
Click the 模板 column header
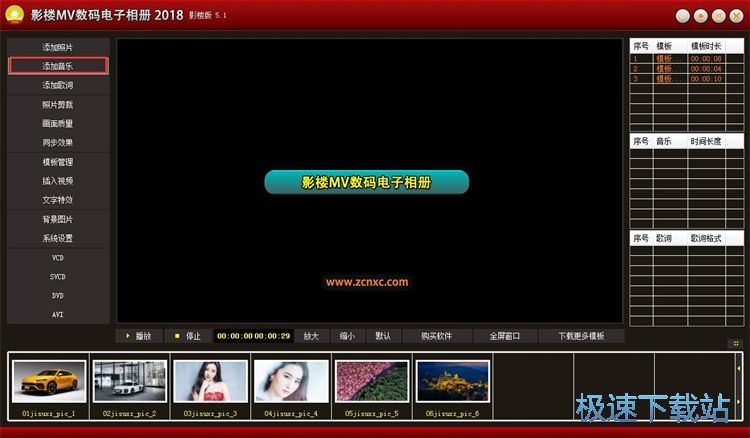click(670, 46)
